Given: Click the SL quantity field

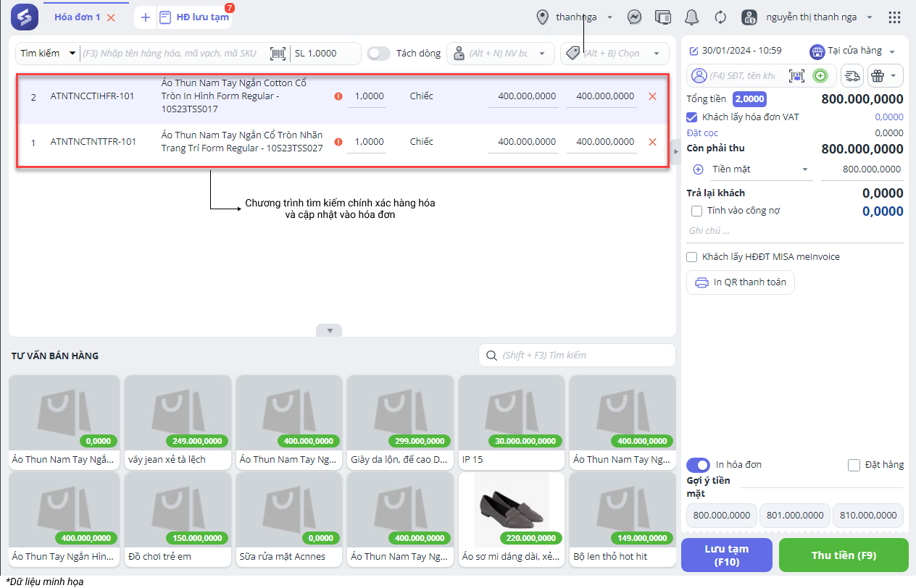Looking at the screenshot, I should click(325, 54).
